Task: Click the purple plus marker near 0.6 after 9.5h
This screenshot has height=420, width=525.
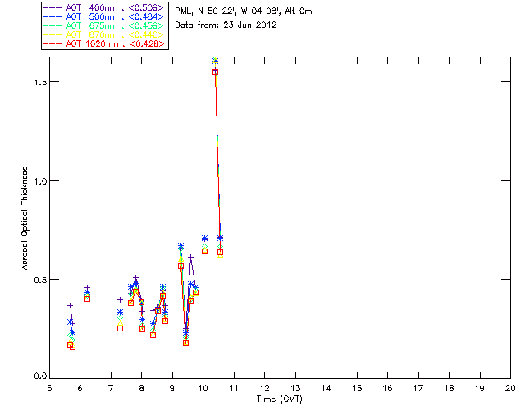Action: point(190,258)
